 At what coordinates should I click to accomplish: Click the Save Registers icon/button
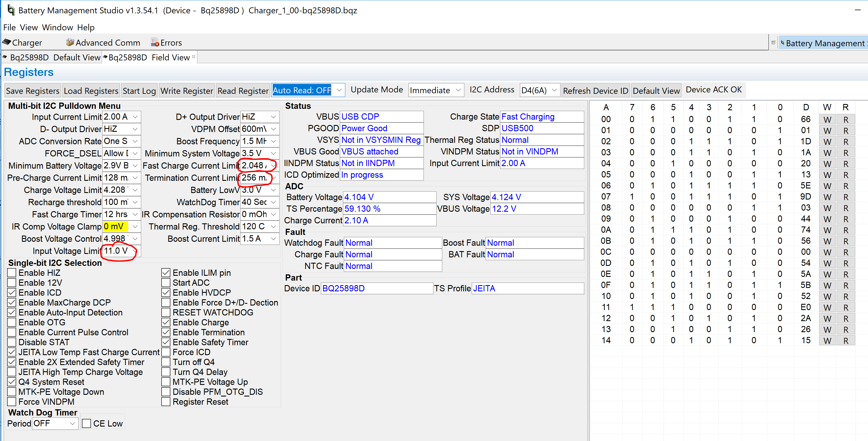click(31, 91)
